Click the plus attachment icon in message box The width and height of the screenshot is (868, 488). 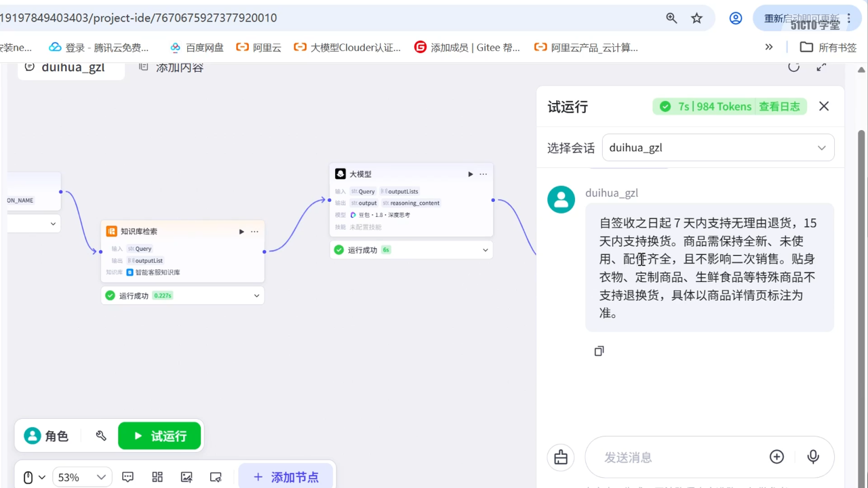coord(777,457)
